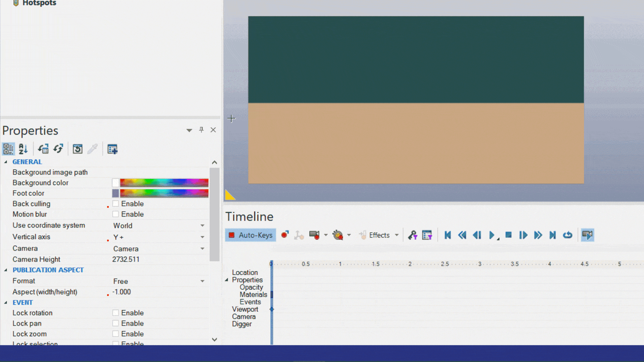
Task: Click the Background color rainbow swatch
Action: pyautogui.click(x=164, y=183)
